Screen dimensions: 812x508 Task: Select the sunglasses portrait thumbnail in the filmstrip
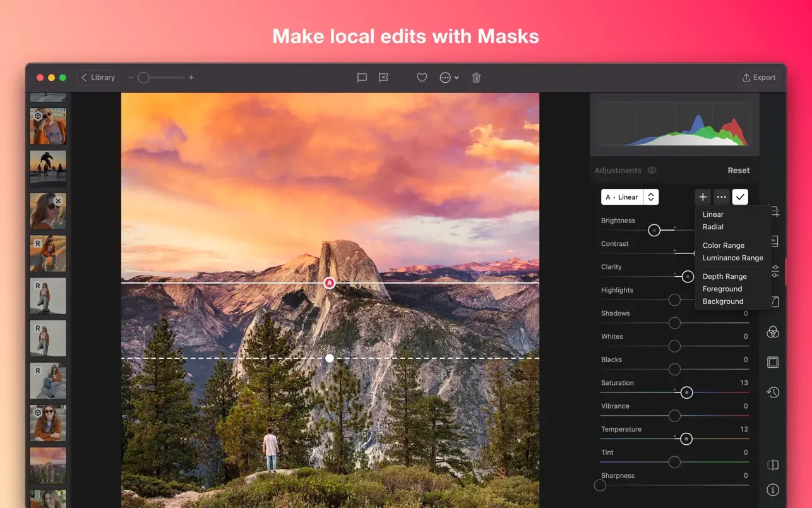pyautogui.click(x=47, y=210)
